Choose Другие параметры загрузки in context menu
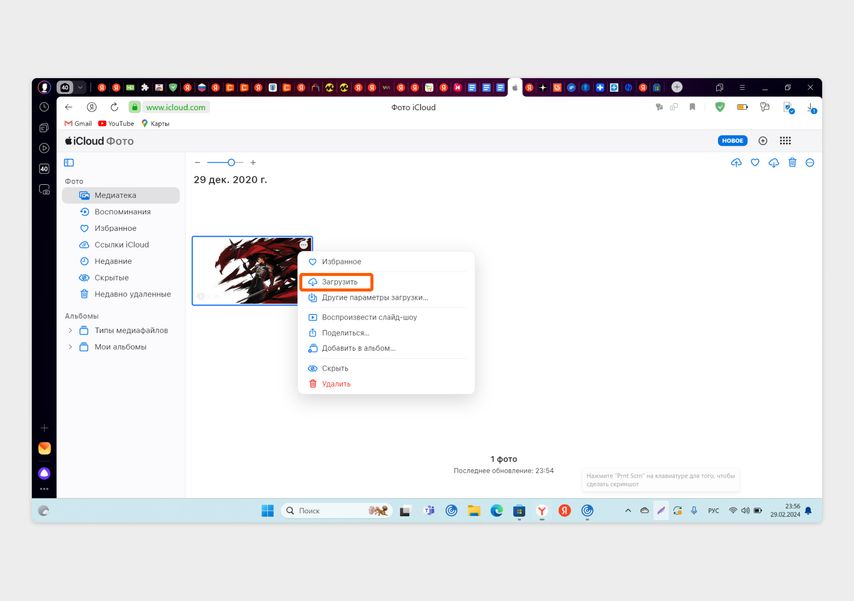854x601 pixels. pos(386,298)
